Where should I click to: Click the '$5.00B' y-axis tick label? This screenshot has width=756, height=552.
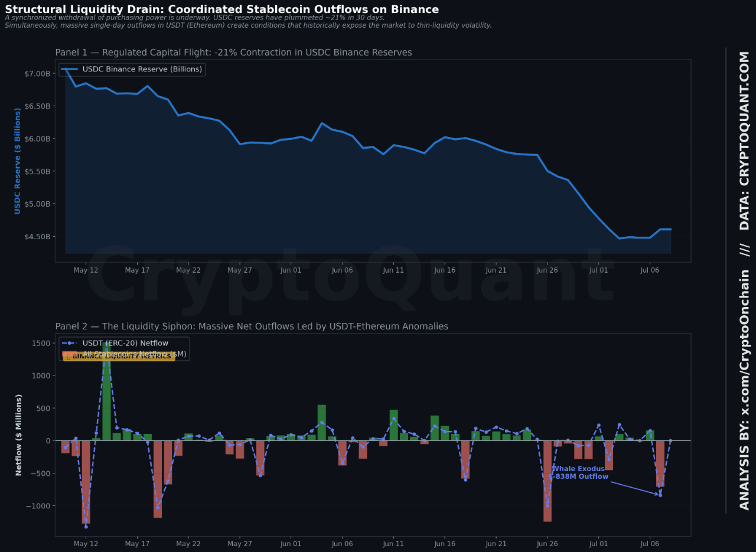pyautogui.click(x=38, y=204)
